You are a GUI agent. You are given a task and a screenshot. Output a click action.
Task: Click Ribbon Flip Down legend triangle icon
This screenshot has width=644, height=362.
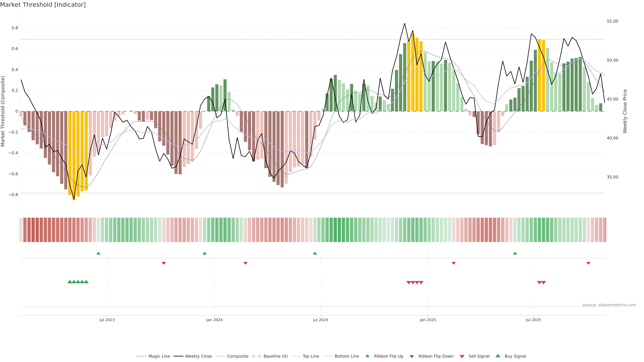[412, 356]
